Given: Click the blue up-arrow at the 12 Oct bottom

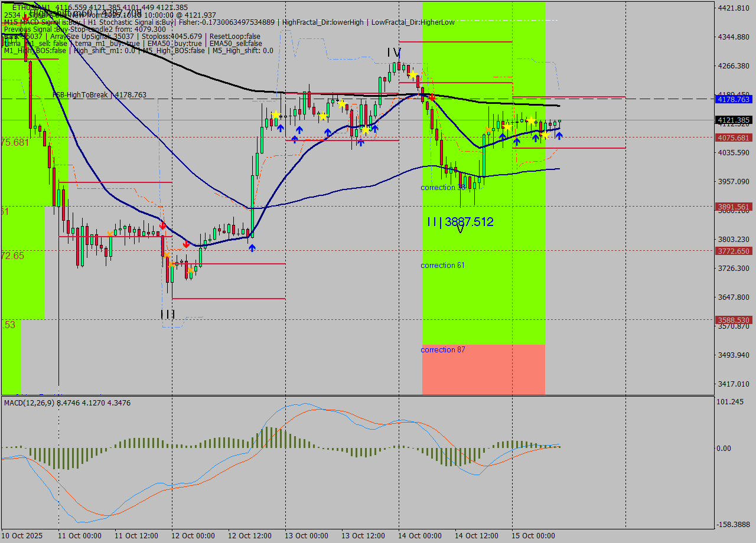Looking at the screenshot, I should [252, 248].
